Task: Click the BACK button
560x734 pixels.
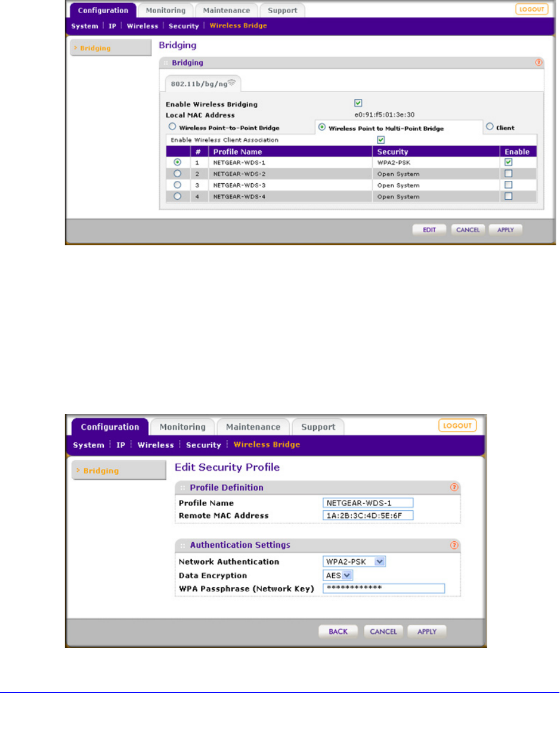Action: (338, 631)
